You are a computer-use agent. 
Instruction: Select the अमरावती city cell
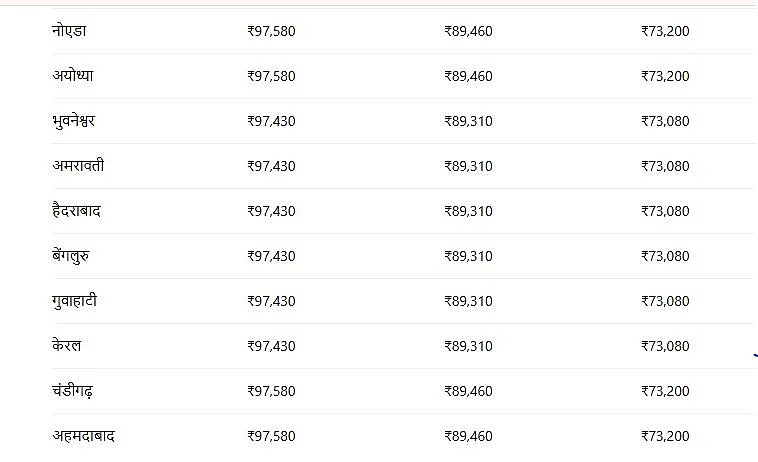[x=78, y=166]
